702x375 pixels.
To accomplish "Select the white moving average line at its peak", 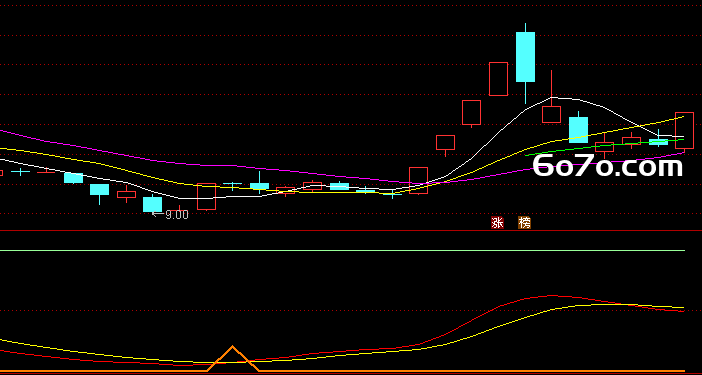I will pyautogui.click(x=553, y=97).
